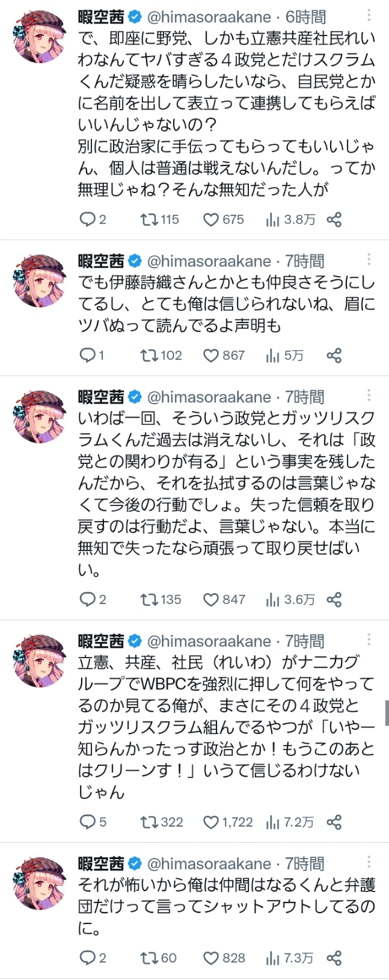The image size is (389, 980).
Task: Open the 暇空茜 display name on the WBPC tweet
Action: [101, 641]
